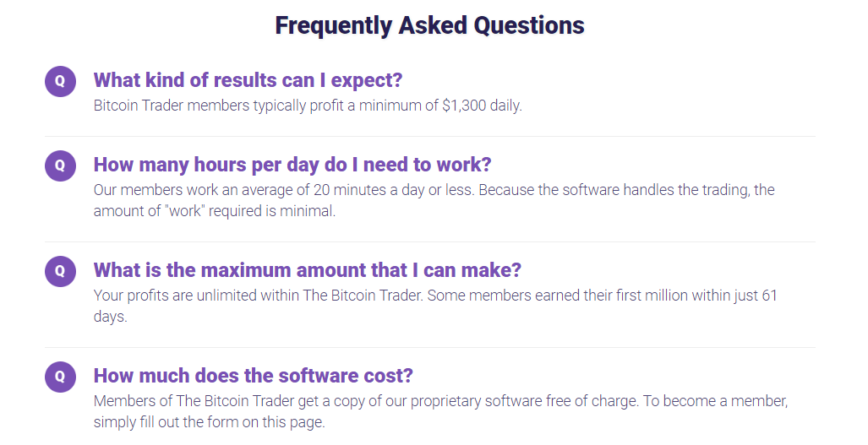Image resolution: width=868 pixels, height=445 pixels.
Task: Expand 'How many hours per day do I need to work?'
Action: click(292, 165)
